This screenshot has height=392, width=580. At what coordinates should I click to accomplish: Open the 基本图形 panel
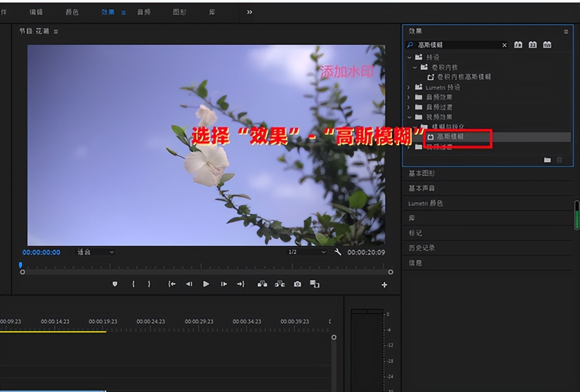pos(422,173)
